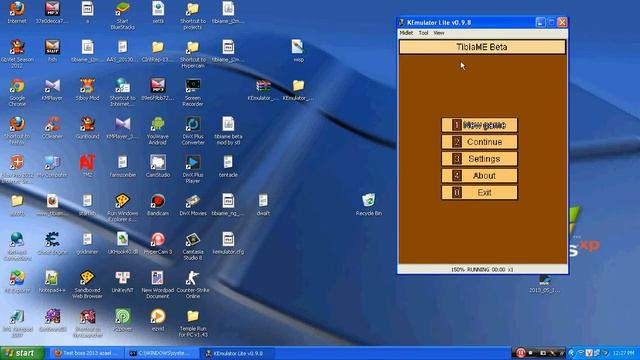The image size is (640, 360).
Task: Select the KEmulator WinRAR archive icon
Action: click(x=263, y=89)
